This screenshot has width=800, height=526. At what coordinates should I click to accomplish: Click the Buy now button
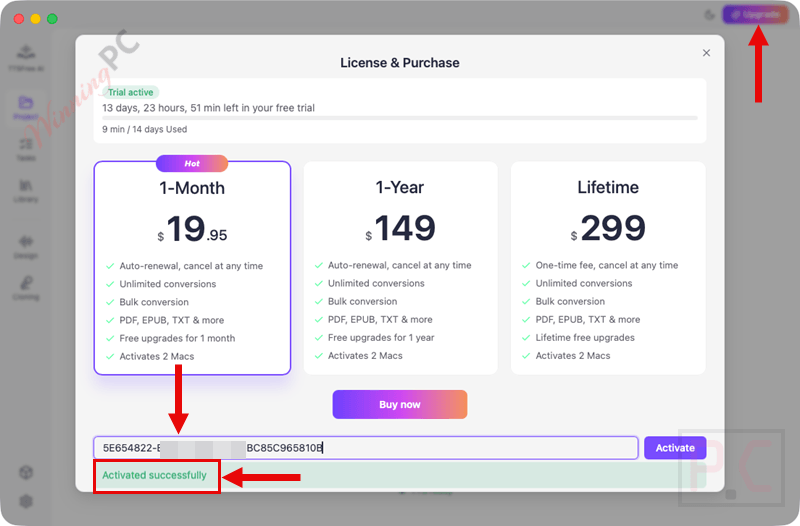[x=400, y=405]
